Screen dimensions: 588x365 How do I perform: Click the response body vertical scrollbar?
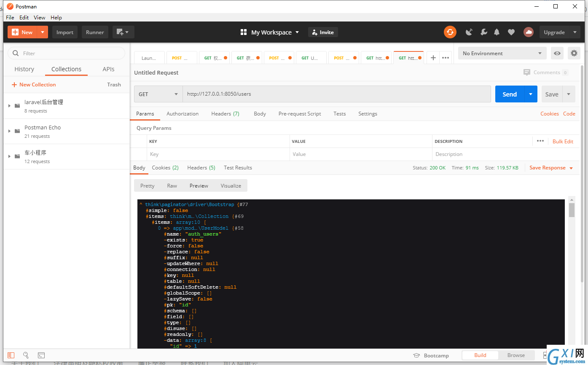(572, 272)
